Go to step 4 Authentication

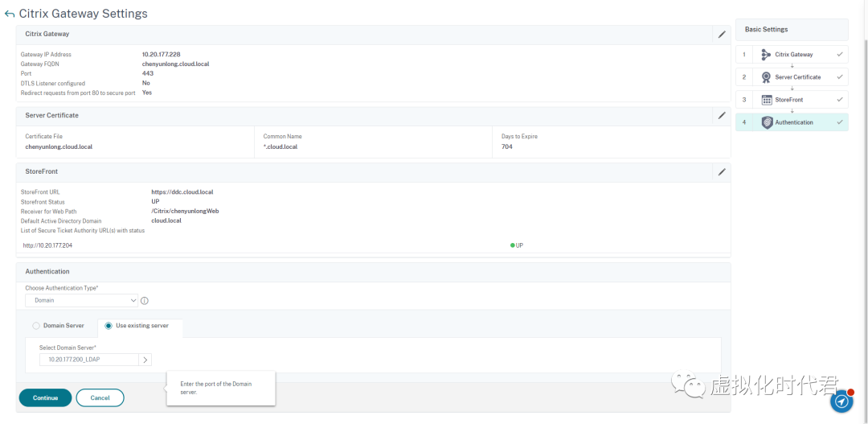[792, 122]
